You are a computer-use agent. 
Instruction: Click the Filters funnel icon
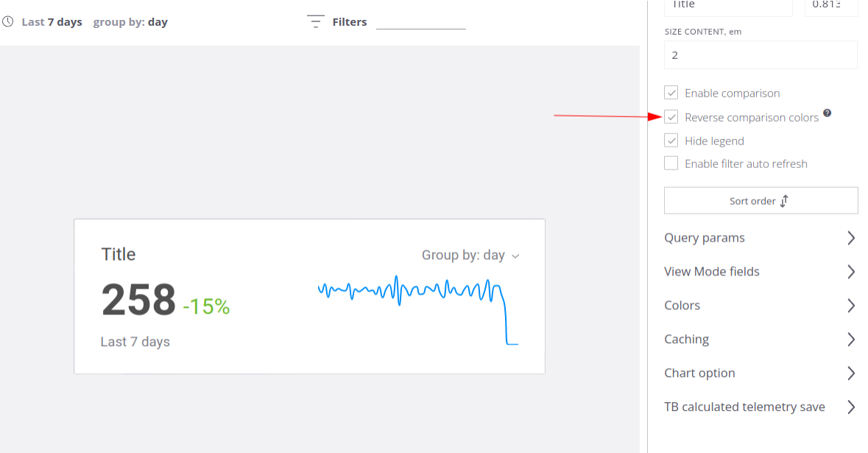click(x=316, y=22)
